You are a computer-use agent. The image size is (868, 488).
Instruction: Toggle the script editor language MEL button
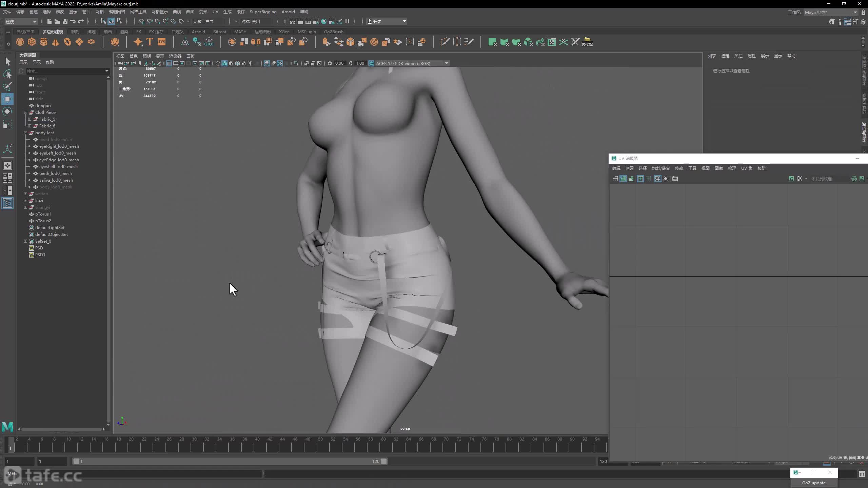click(12, 474)
